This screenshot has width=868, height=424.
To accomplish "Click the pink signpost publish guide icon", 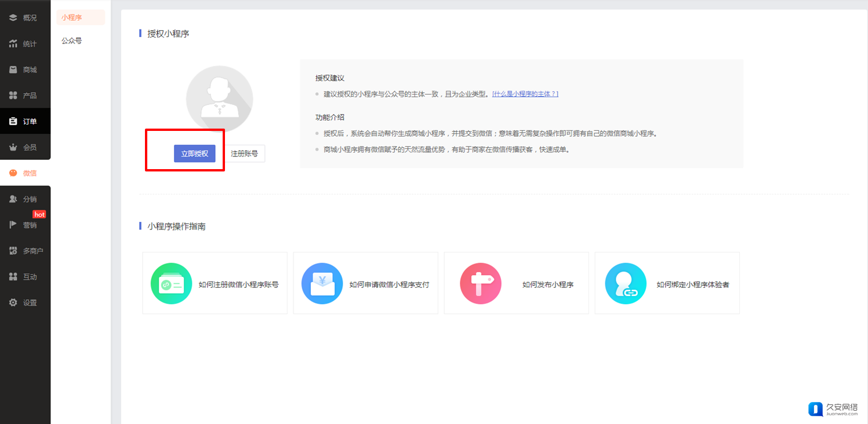I will click(481, 283).
